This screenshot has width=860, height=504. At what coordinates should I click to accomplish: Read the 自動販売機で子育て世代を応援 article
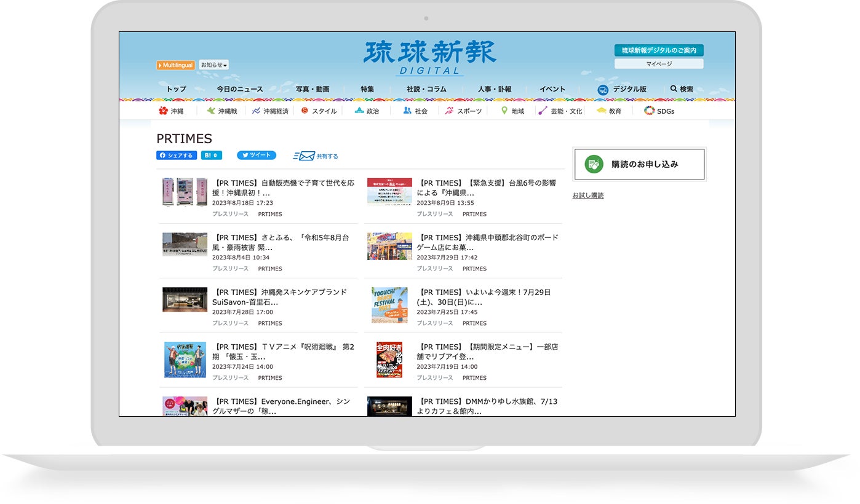283,188
